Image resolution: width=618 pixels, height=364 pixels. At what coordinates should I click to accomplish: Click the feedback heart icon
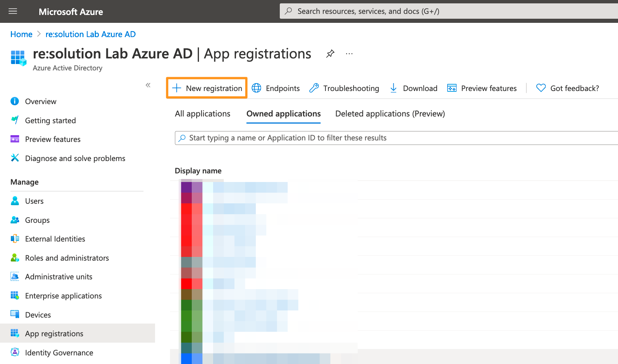coord(541,88)
